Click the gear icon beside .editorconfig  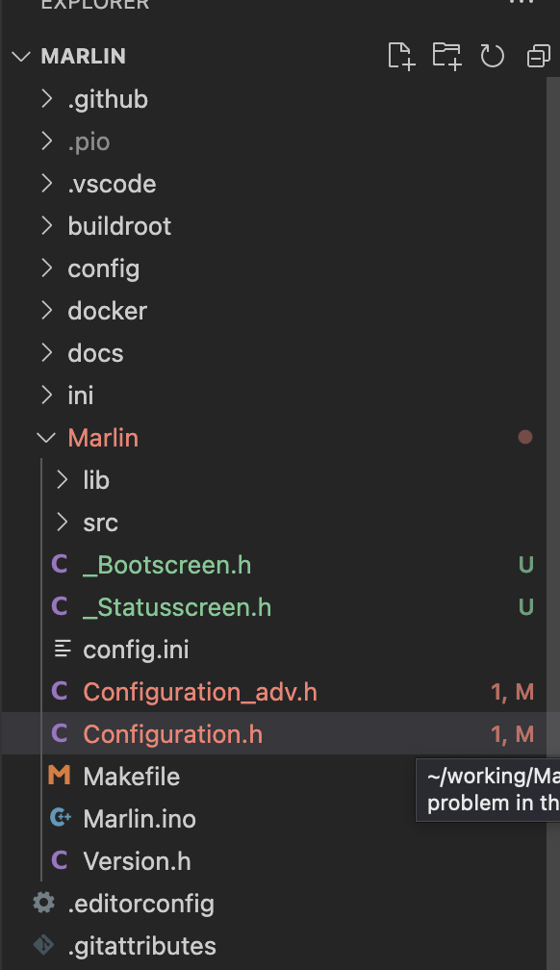click(44, 904)
